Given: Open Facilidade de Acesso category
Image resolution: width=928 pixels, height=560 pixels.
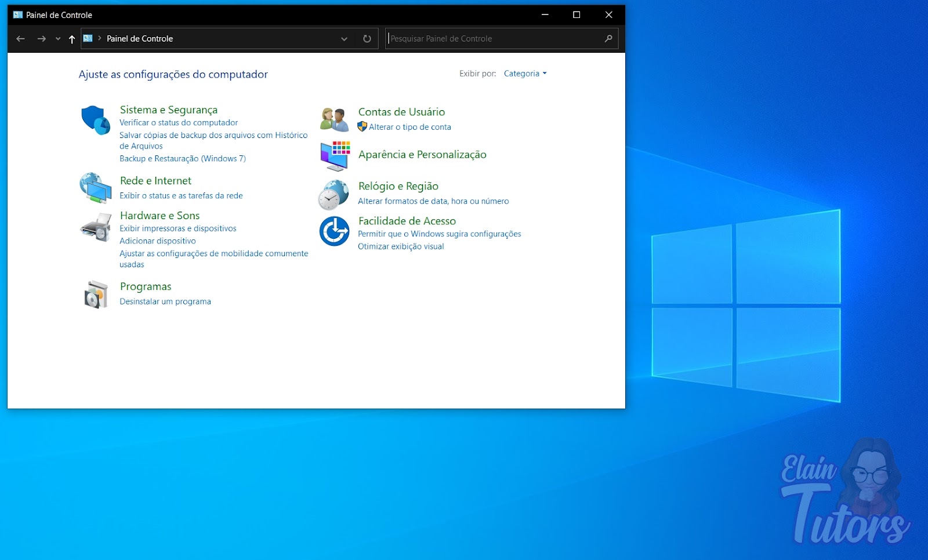Looking at the screenshot, I should pos(407,221).
